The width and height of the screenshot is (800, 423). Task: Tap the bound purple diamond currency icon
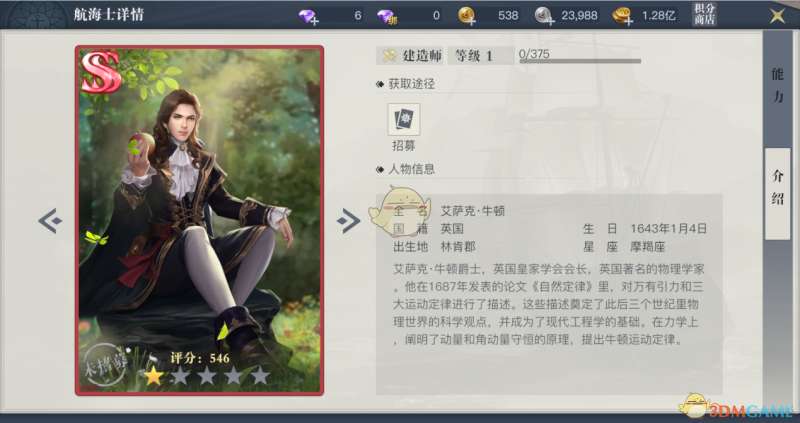point(387,16)
